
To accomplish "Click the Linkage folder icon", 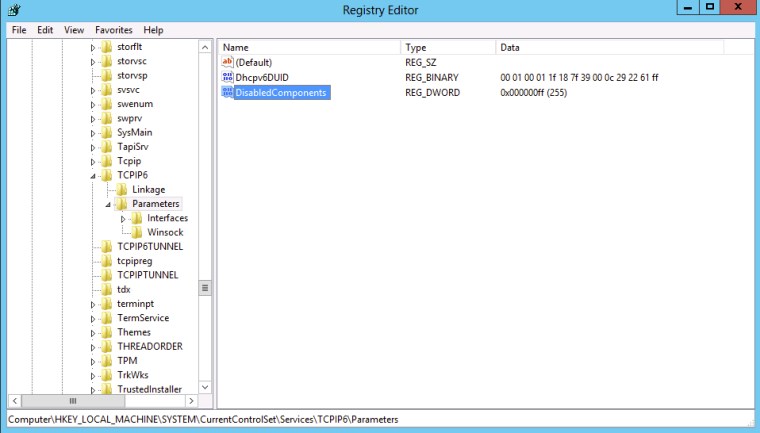I will (x=122, y=190).
